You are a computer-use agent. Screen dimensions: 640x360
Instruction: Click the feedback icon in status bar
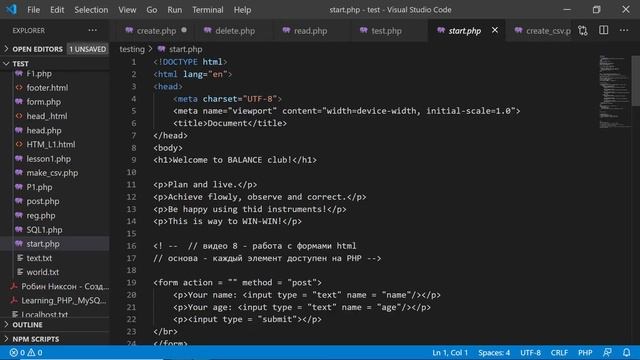pos(607,353)
